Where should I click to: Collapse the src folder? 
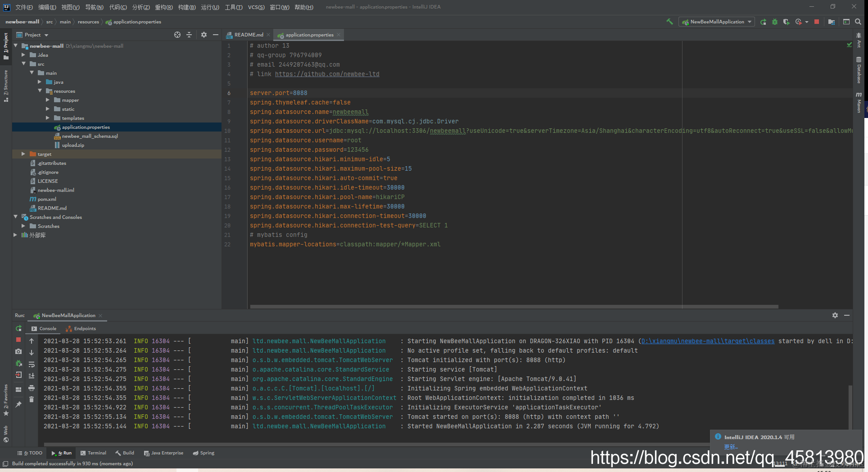tap(23, 64)
